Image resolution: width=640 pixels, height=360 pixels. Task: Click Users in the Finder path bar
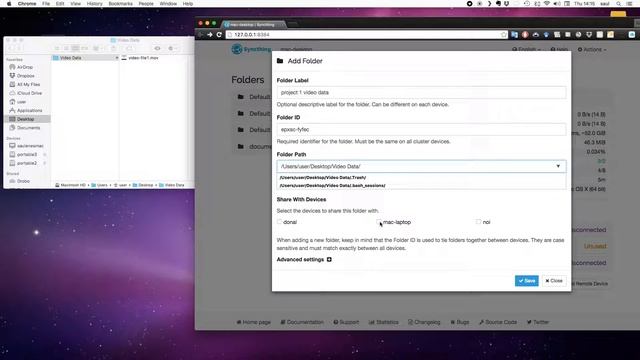point(99,185)
